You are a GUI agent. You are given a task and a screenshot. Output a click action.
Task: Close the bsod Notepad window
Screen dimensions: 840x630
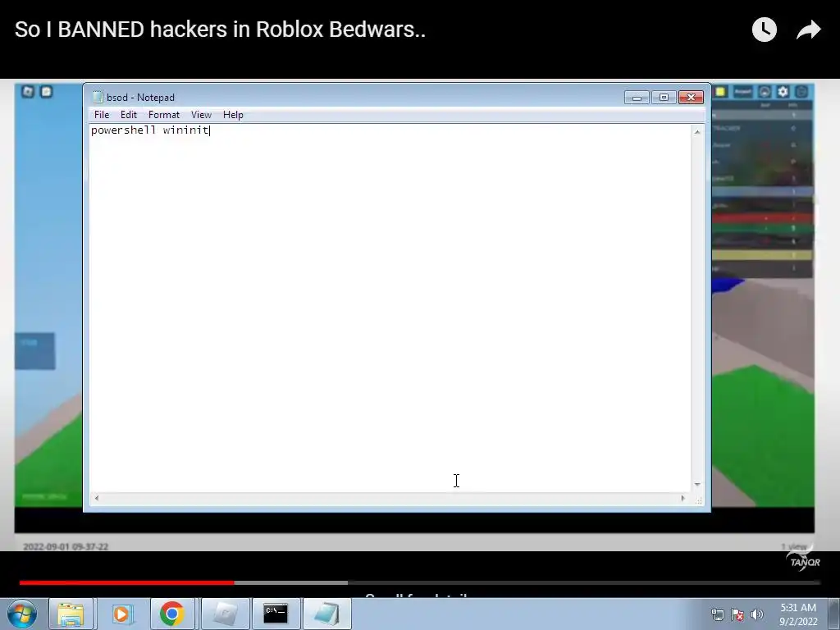(691, 98)
